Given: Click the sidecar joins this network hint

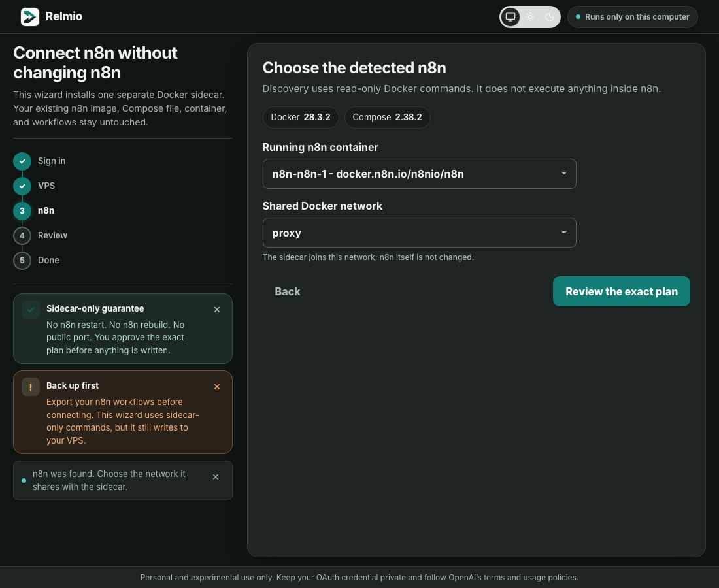Looking at the screenshot, I should point(368,257).
